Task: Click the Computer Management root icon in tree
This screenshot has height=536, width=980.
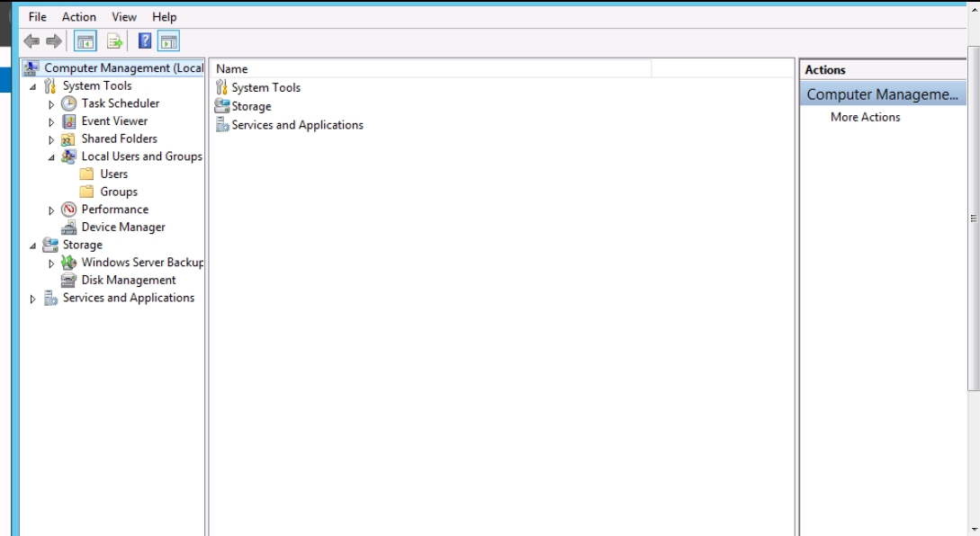Action: (31, 67)
